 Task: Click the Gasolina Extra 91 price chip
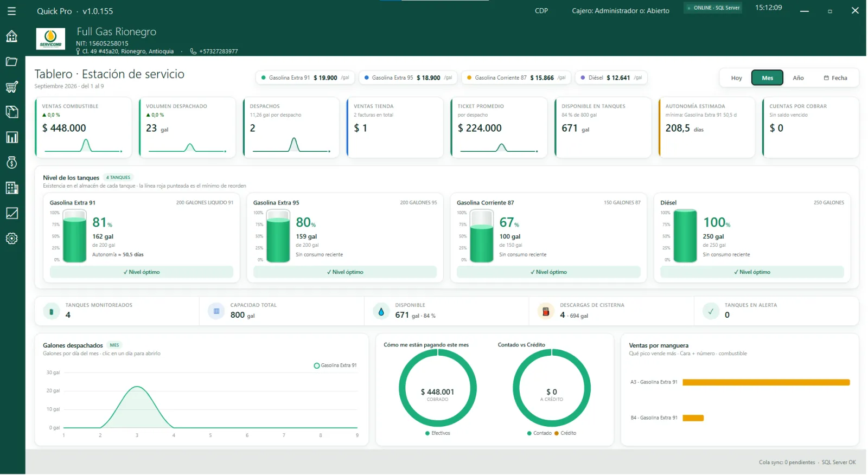coord(305,78)
